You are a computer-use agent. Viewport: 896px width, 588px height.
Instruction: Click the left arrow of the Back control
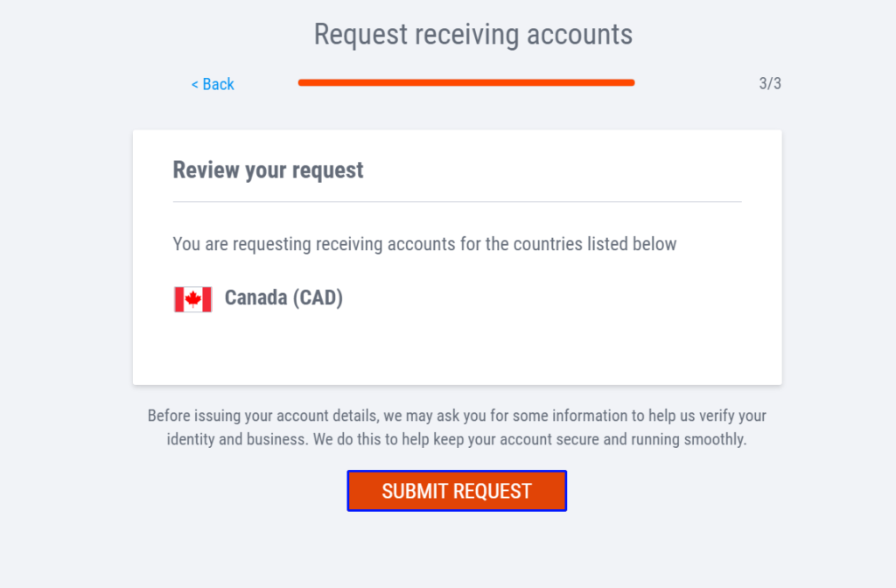(x=194, y=84)
